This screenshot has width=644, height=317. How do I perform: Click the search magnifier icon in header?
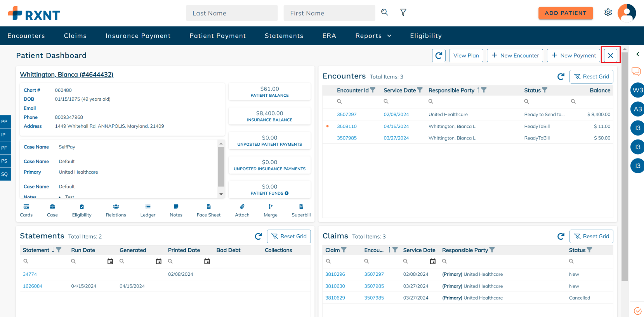pyautogui.click(x=384, y=12)
